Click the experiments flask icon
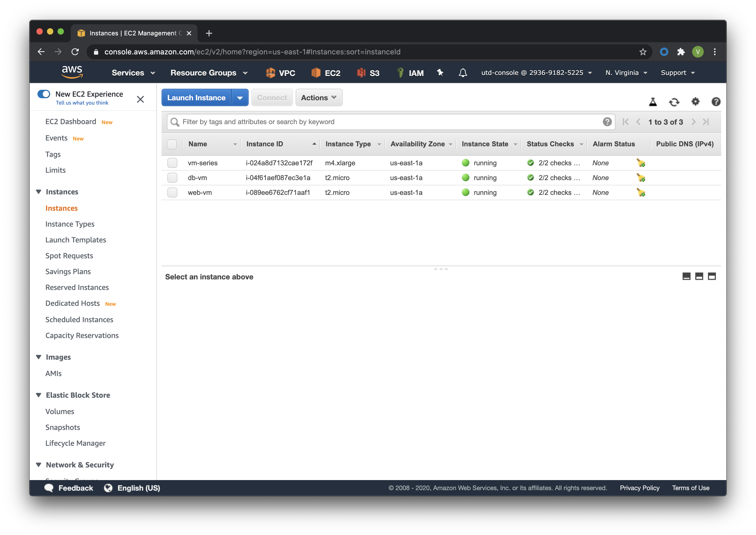 653,102
